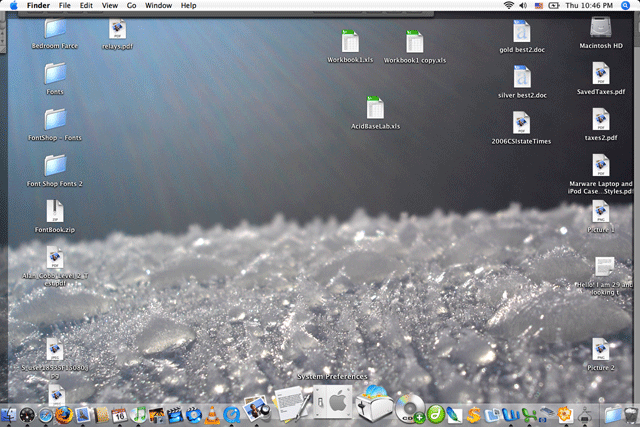Open the Edit menu
The height and width of the screenshot is (427, 640).
click(x=86, y=5)
